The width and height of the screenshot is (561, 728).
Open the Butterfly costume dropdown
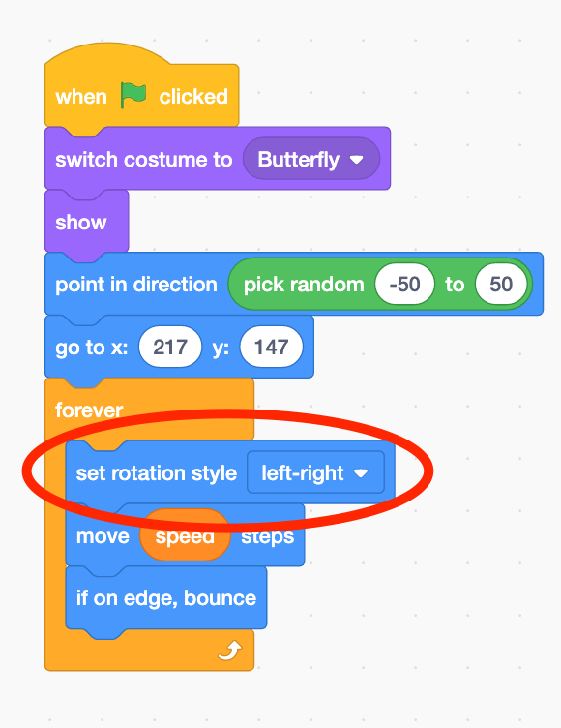click(310, 159)
